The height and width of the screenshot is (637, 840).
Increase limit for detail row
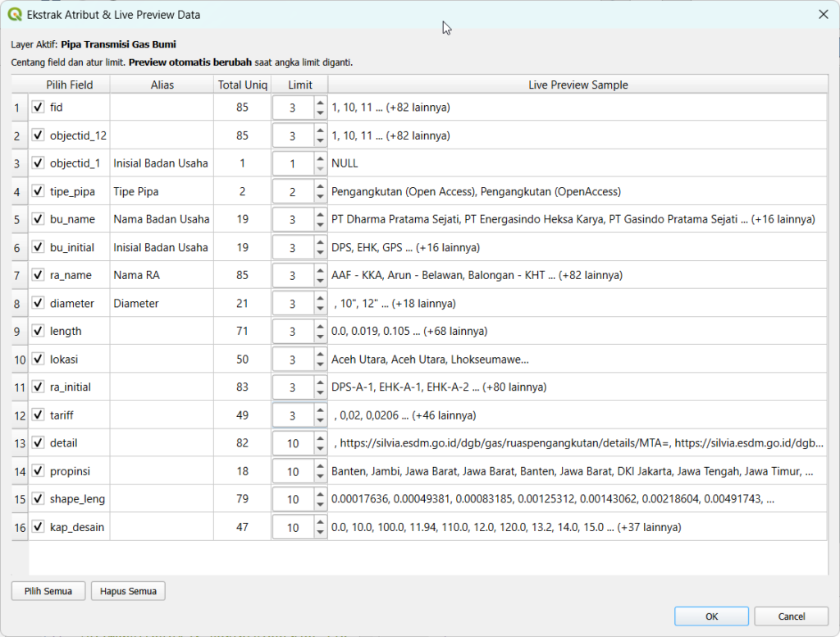(x=320, y=437)
